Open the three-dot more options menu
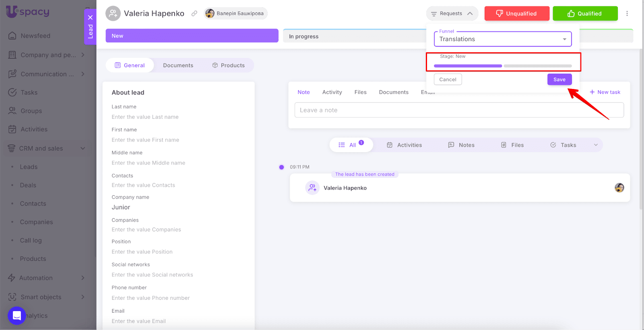This screenshot has width=644, height=330. (627, 13)
